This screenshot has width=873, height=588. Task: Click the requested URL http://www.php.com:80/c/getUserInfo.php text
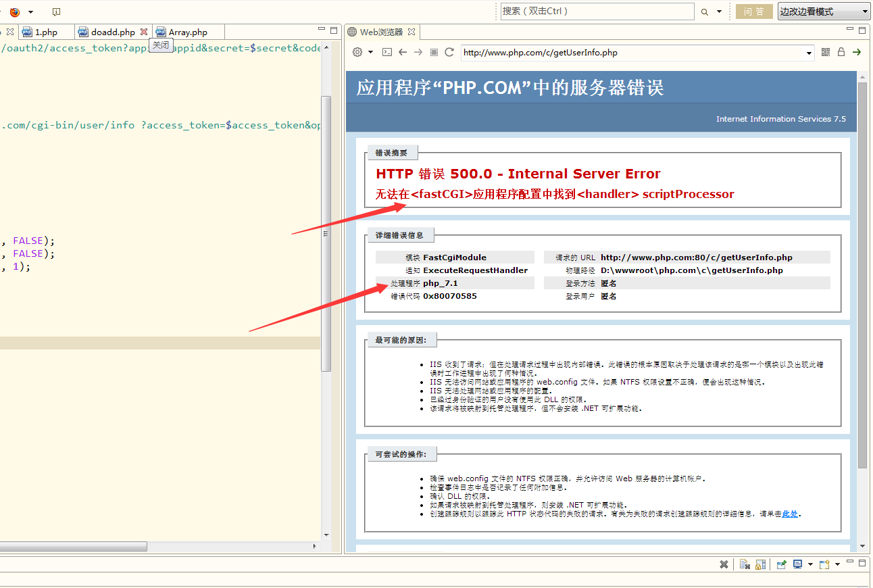pyautogui.click(x=696, y=258)
